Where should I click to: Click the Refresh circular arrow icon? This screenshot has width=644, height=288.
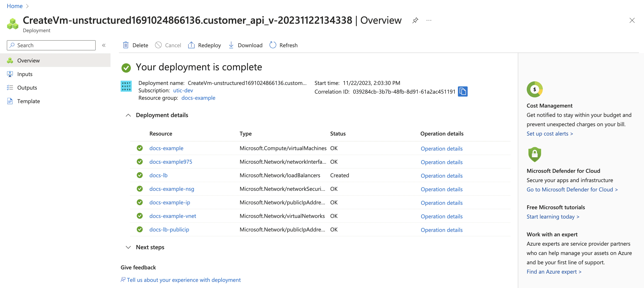pos(272,45)
